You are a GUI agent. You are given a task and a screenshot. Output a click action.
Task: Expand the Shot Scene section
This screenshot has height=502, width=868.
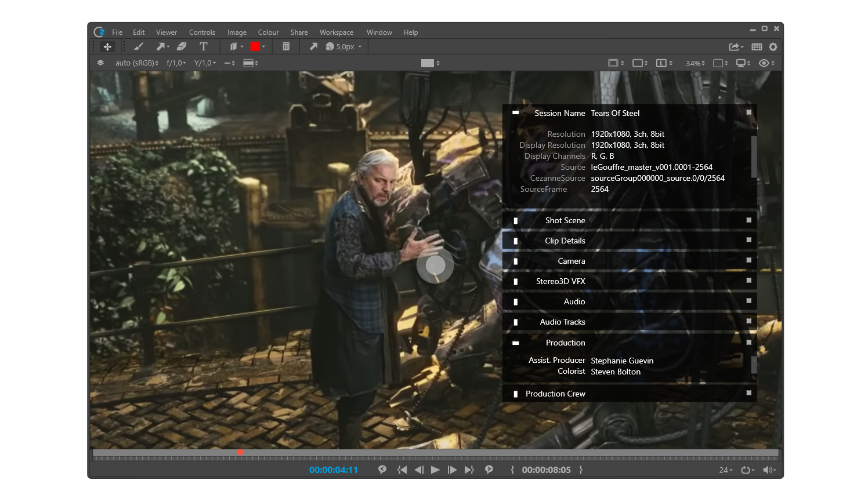515,221
